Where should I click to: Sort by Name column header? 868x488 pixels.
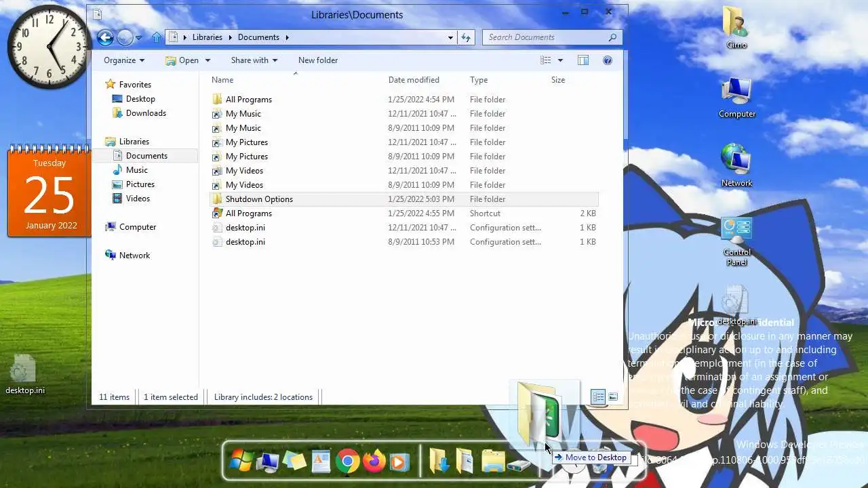click(x=222, y=80)
